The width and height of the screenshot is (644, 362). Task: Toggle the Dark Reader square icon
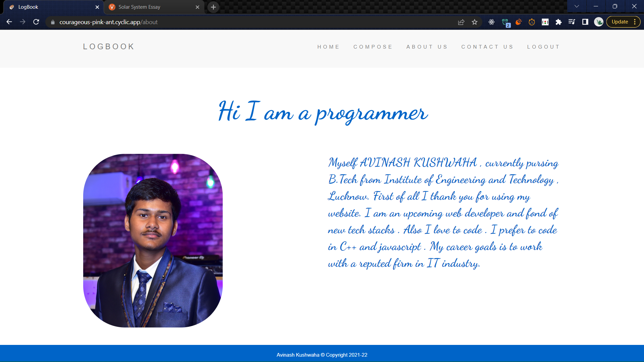(585, 22)
